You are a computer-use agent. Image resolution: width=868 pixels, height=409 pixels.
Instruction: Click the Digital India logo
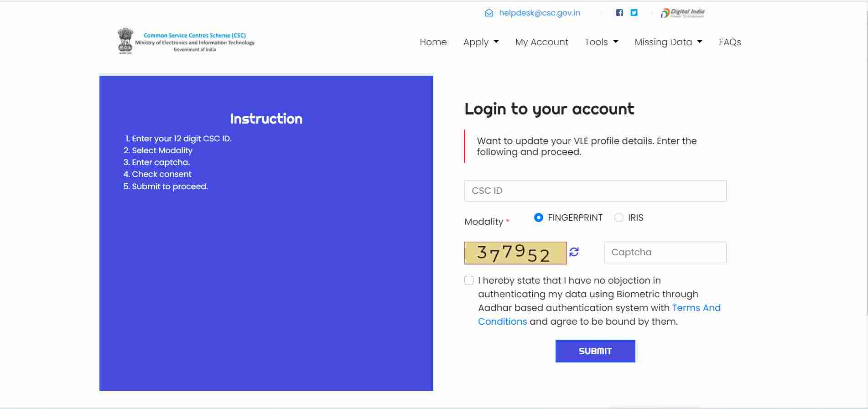click(683, 13)
